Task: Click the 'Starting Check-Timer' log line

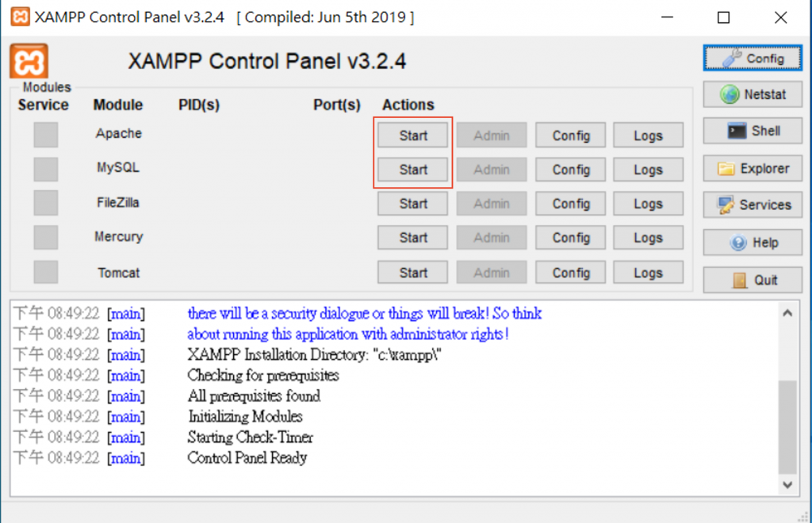Action: coord(251,437)
